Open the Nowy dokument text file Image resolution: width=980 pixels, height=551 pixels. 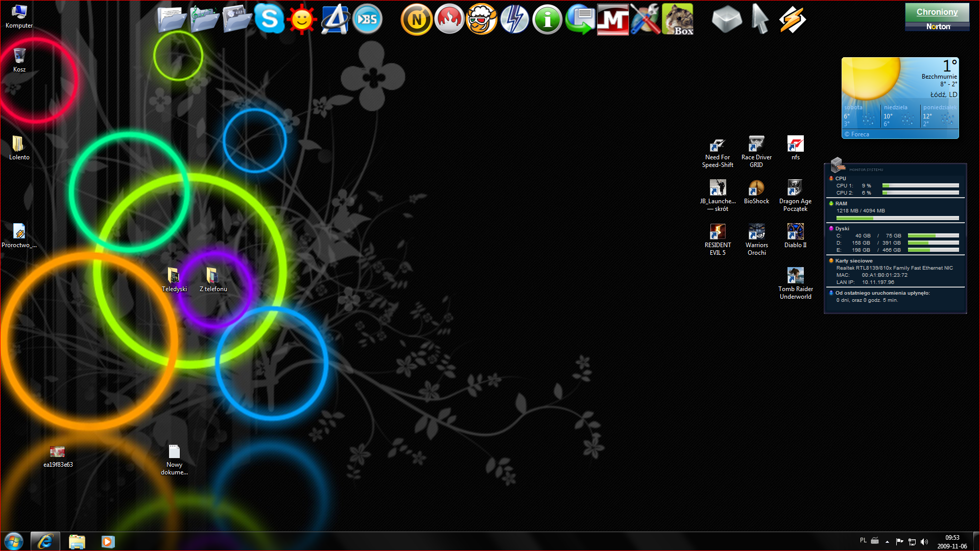(x=174, y=460)
